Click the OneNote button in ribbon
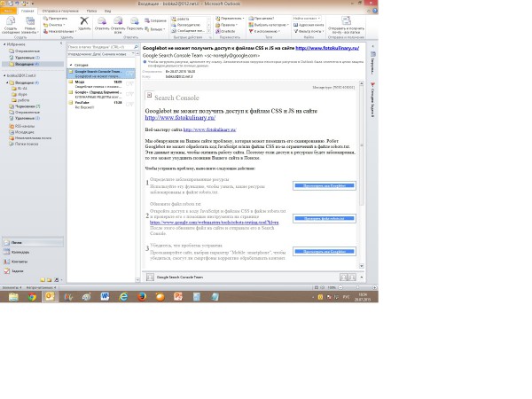 226,31
